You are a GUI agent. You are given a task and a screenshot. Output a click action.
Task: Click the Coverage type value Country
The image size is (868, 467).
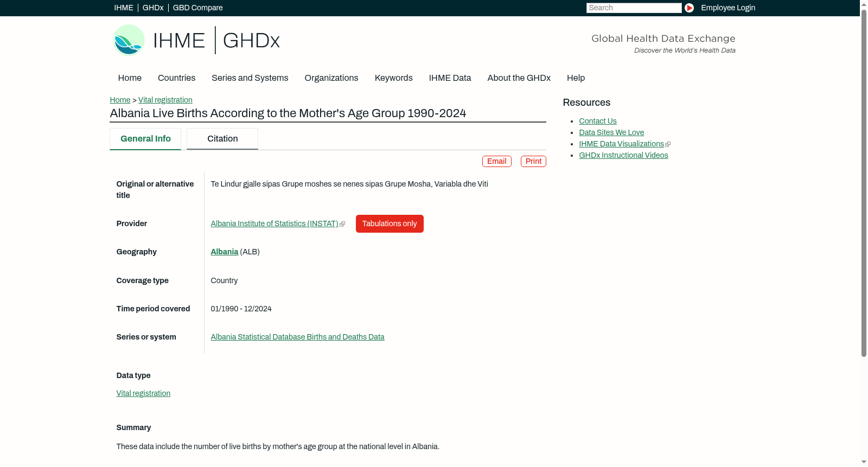224,281
